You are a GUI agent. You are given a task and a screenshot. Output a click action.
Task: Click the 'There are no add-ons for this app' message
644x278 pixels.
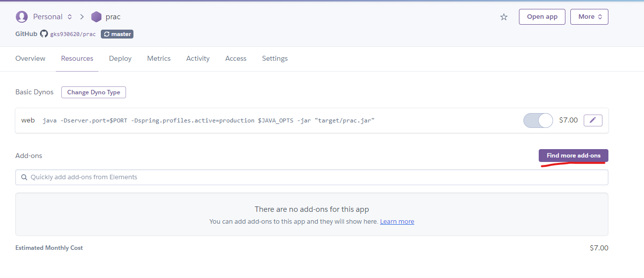click(312, 209)
